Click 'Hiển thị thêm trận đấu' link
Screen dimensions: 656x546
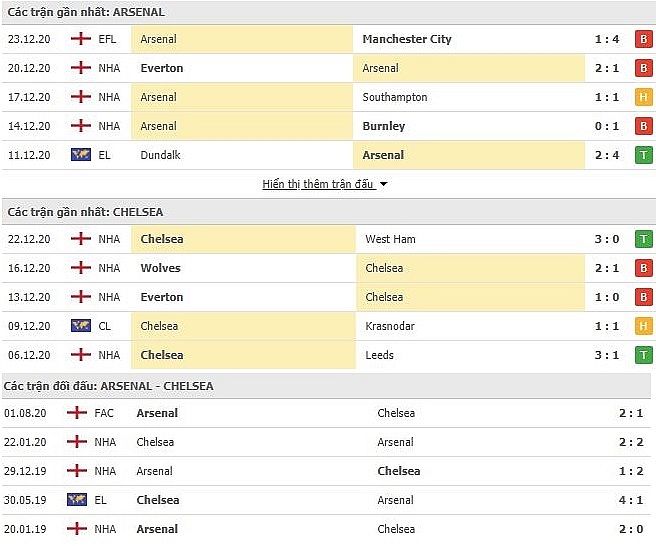318,184
